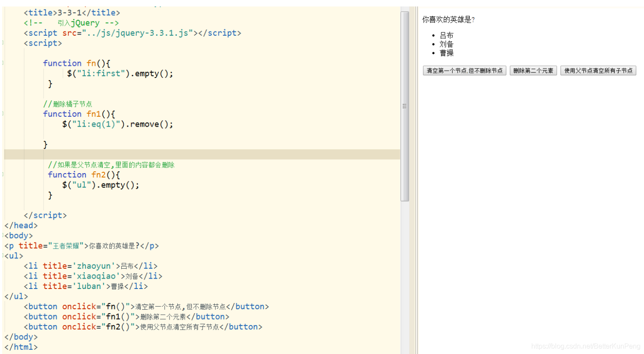Click the closing </body> tag line

tap(21, 337)
